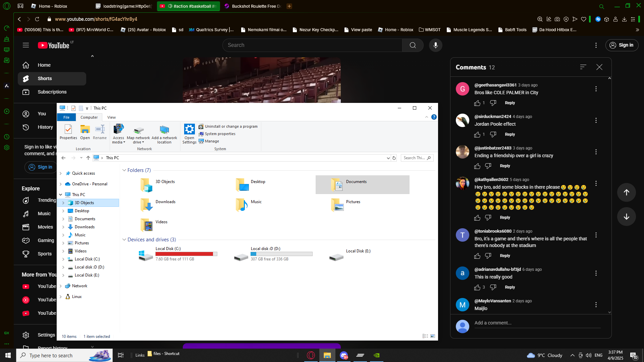The width and height of the screenshot is (644, 362).
Task: Select Local Disk (C:) drive
Action: click(178, 254)
